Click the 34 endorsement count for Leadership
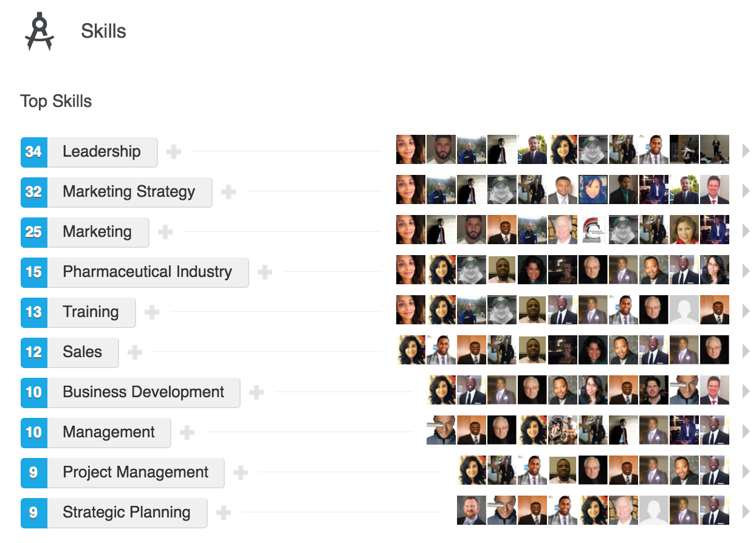 tap(34, 152)
